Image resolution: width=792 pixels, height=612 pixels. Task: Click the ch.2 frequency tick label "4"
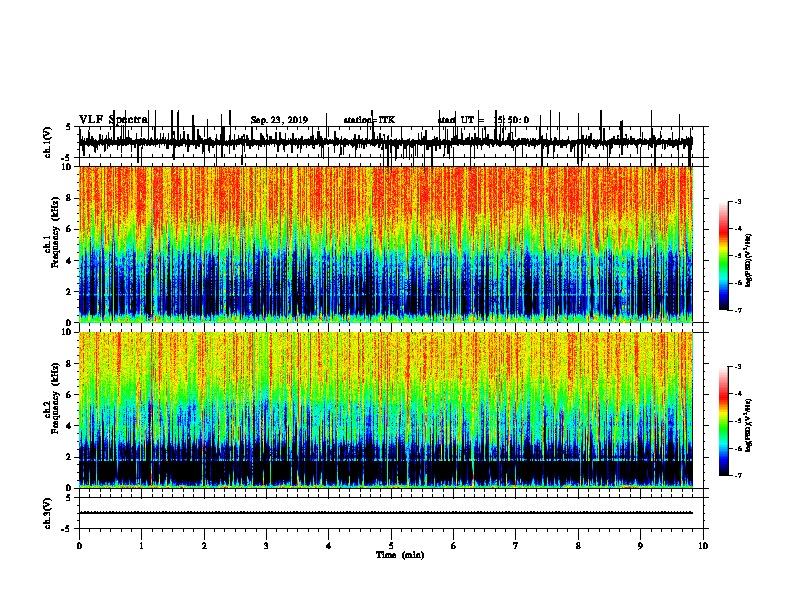(70, 426)
